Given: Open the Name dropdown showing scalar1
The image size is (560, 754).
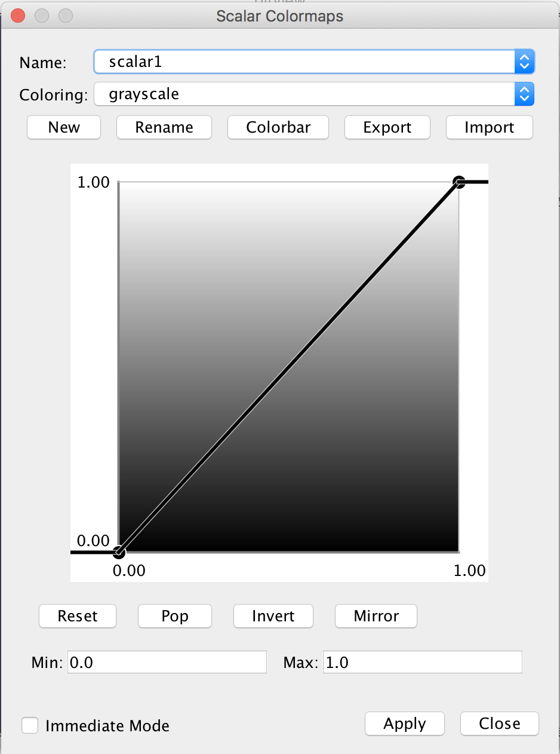Looking at the screenshot, I should click(313, 62).
